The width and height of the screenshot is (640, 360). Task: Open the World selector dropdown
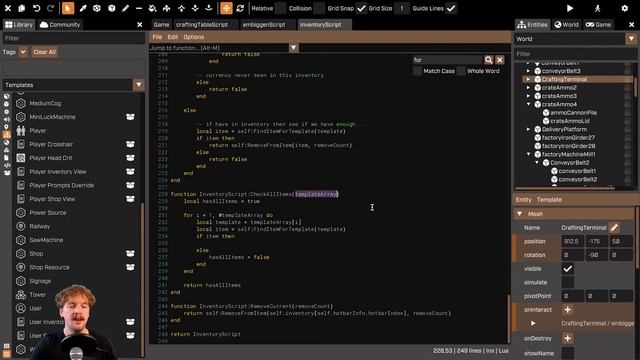631,39
